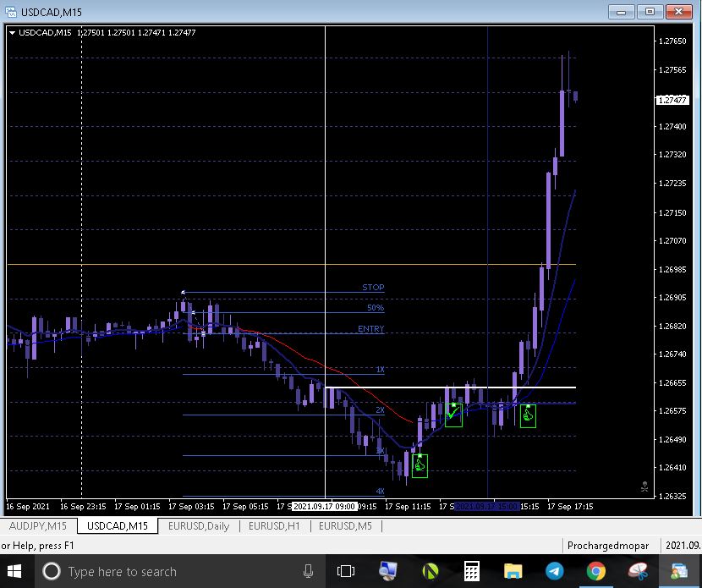Open the EURUSD,H1 chart tab
Screen dimensions: 702x588
(274, 525)
